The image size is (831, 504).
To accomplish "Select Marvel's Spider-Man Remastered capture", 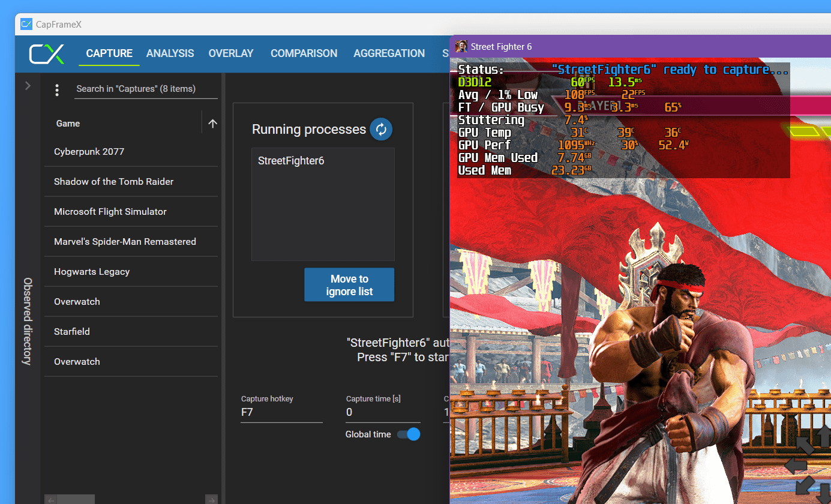I will (x=131, y=242).
